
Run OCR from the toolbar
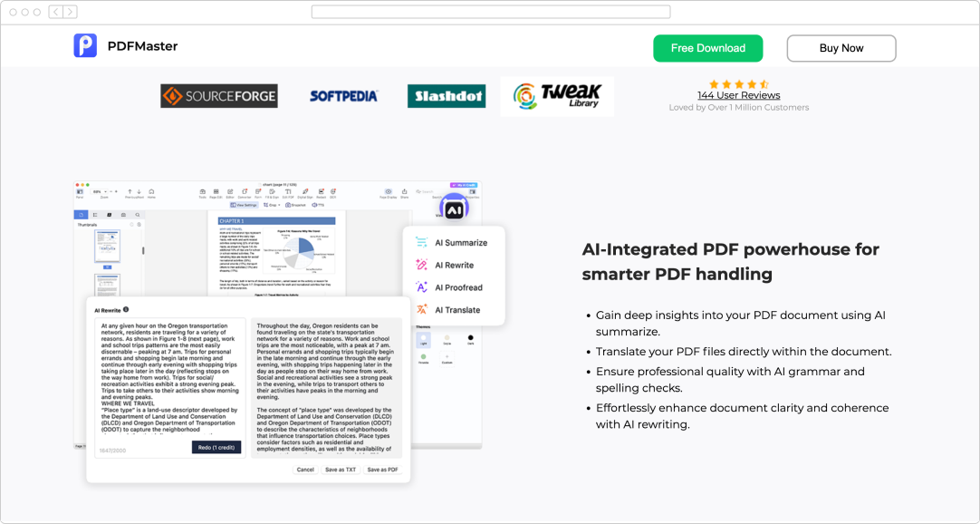coord(333,193)
